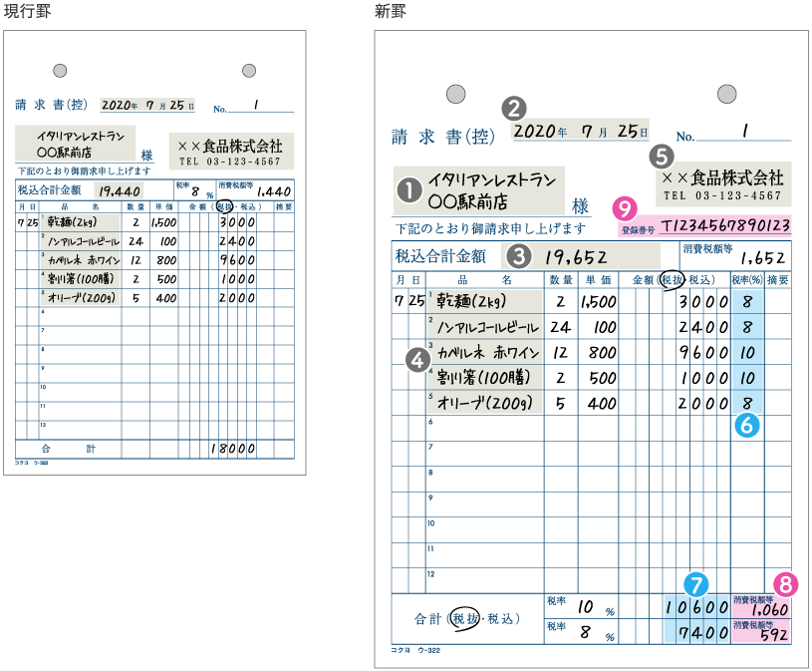Click the pink registration number field T1234567890123
This screenshot has height=671, width=812.
point(726,225)
